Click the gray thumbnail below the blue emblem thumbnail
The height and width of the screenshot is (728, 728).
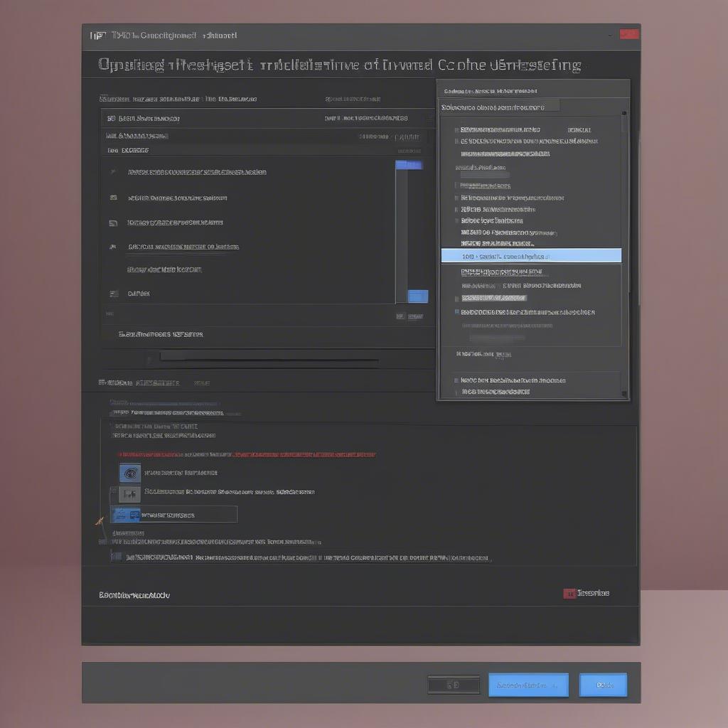click(x=129, y=495)
